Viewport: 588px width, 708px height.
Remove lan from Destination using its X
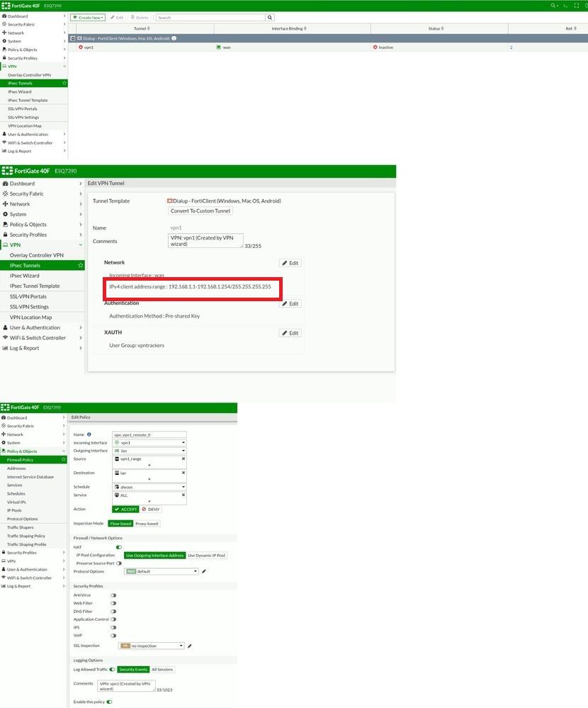(183, 473)
